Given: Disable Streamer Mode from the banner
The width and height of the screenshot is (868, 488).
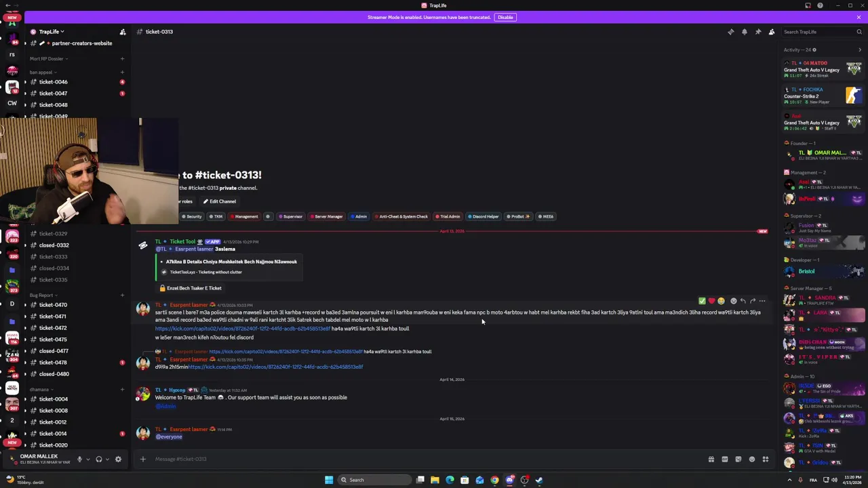Looking at the screenshot, I should pyautogui.click(x=505, y=17).
